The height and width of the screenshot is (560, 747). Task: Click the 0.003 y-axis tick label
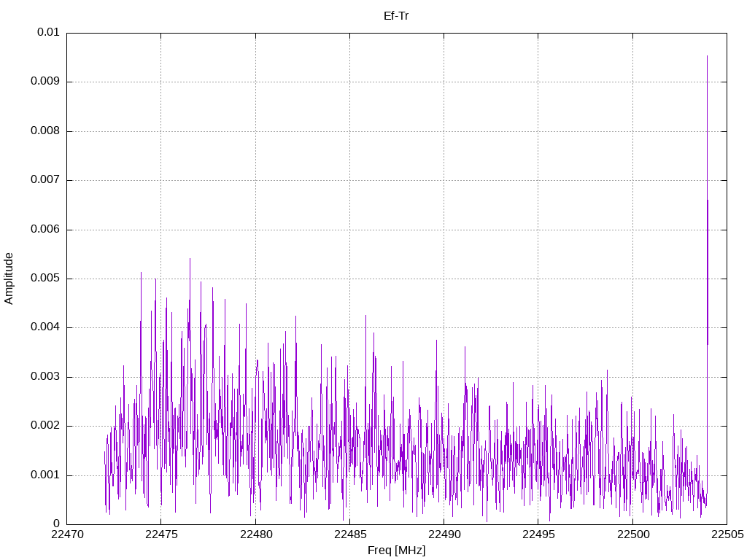44,377
